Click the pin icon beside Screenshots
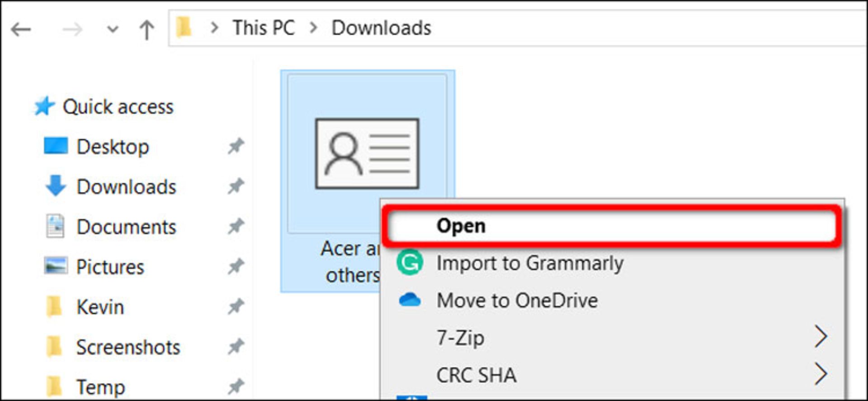This screenshot has width=868, height=401. (x=236, y=347)
